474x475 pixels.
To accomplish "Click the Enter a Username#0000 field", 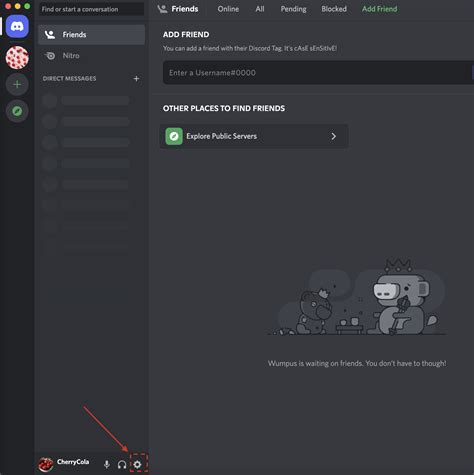I will pyautogui.click(x=317, y=73).
